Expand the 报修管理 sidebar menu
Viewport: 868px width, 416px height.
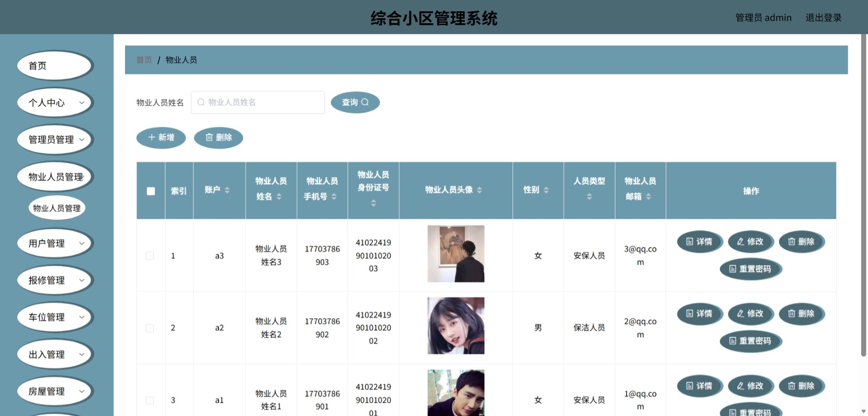point(55,280)
